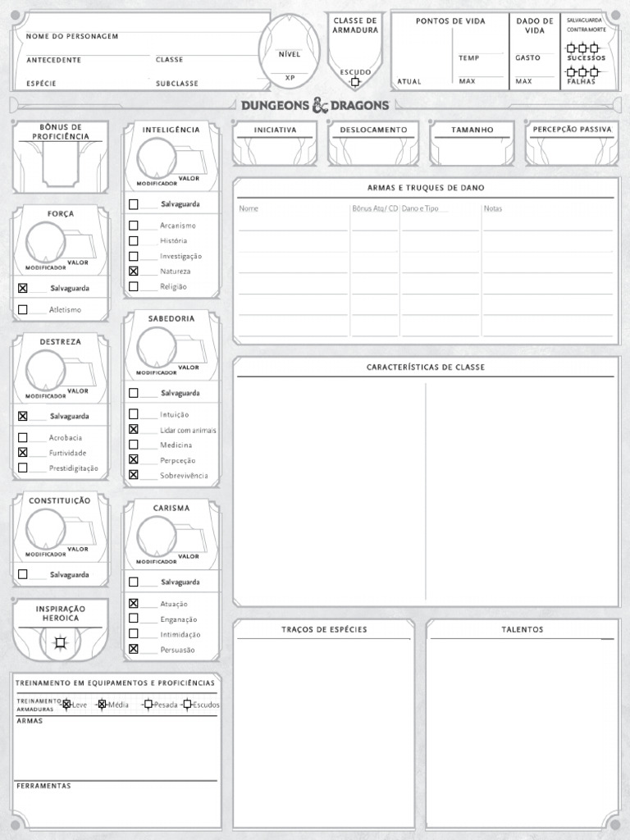Toggle the Escudo checkbox under armor class
The image size is (630, 840).
click(x=355, y=82)
